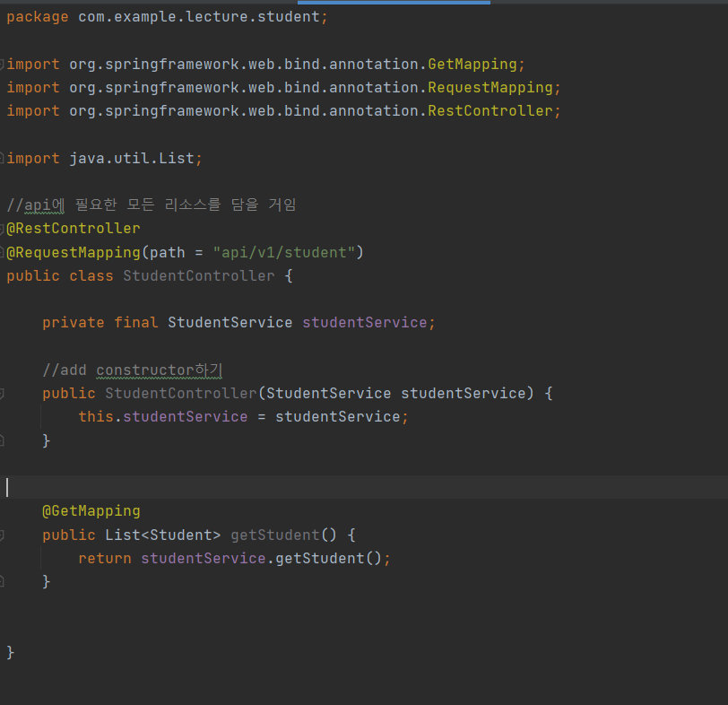
Task: Click fold marker beside @RequestMapping annotation
Action: point(2,252)
